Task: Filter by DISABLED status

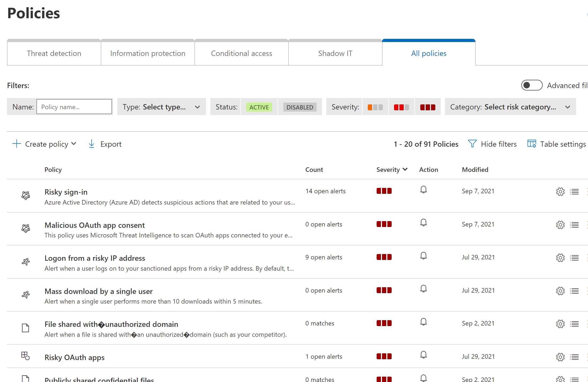Action: [x=300, y=107]
